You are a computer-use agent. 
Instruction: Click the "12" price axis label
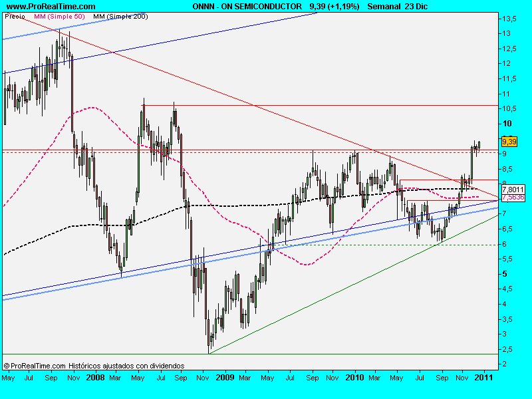coord(506,63)
